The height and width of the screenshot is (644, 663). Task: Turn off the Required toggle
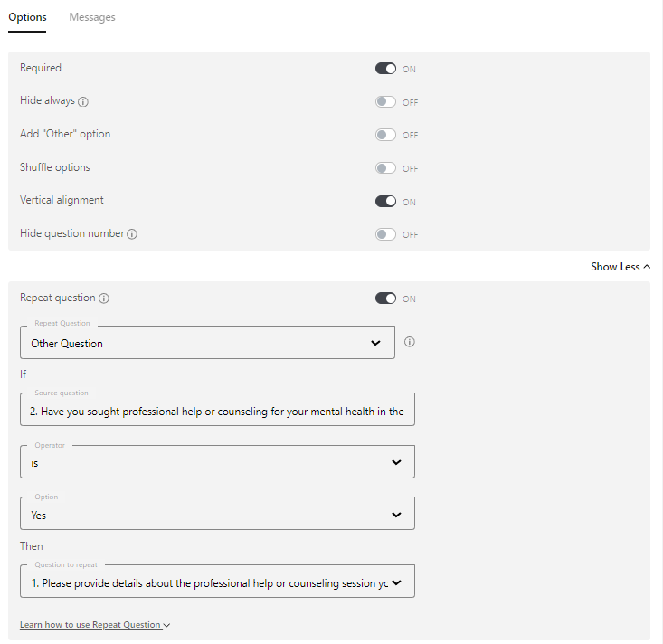[385, 69]
